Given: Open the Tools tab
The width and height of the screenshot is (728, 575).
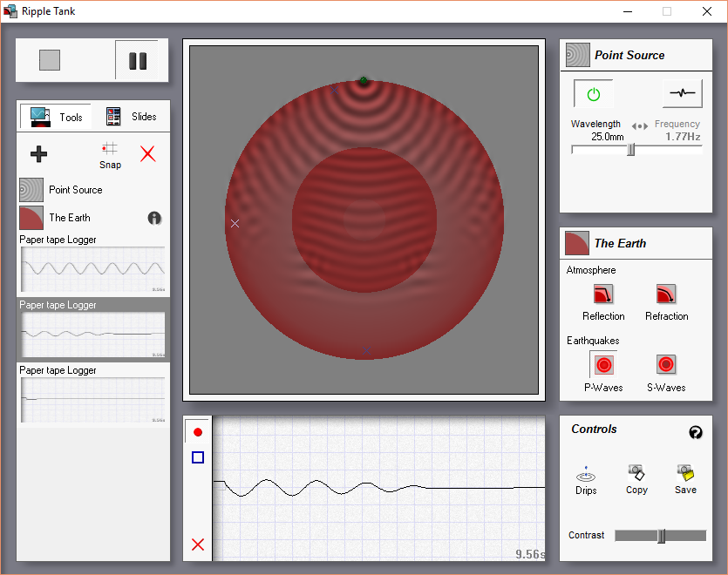Looking at the screenshot, I should click(56, 117).
